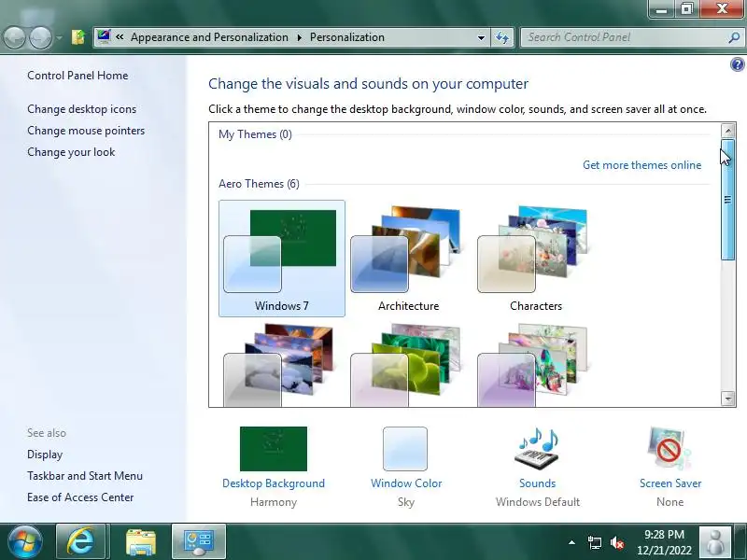
Task: Click the Help question mark icon
Action: pyautogui.click(x=737, y=64)
